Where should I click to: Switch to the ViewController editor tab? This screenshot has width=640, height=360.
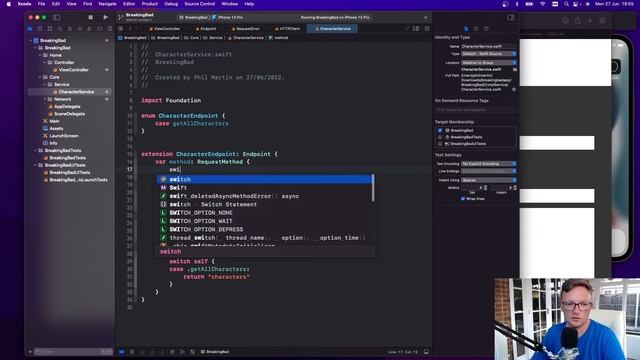tap(164, 29)
